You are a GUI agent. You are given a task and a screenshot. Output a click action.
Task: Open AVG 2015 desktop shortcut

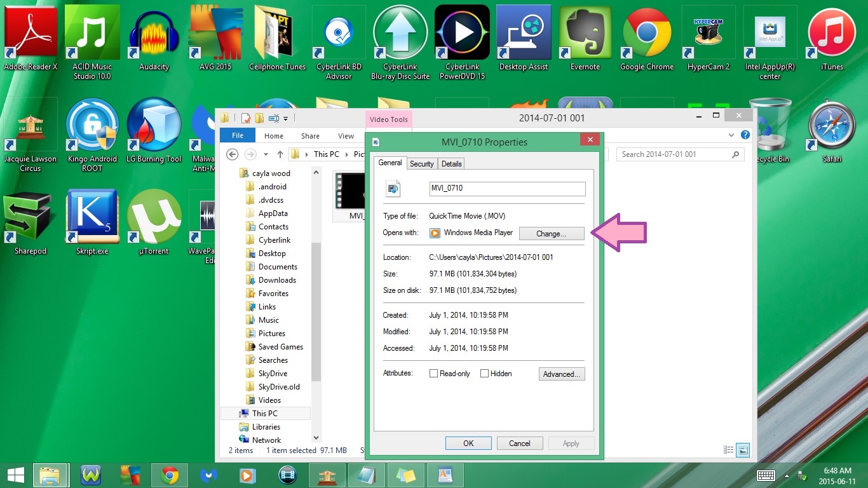pos(215,38)
